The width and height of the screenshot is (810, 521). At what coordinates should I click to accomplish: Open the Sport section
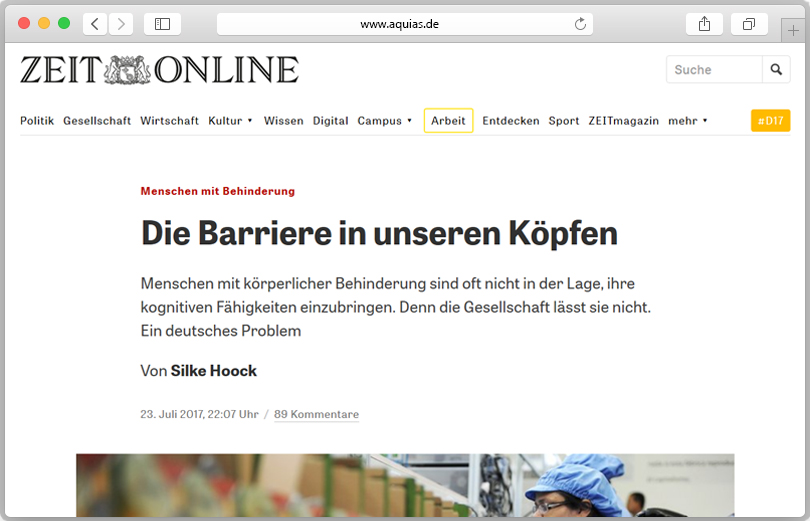click(564, 120)
